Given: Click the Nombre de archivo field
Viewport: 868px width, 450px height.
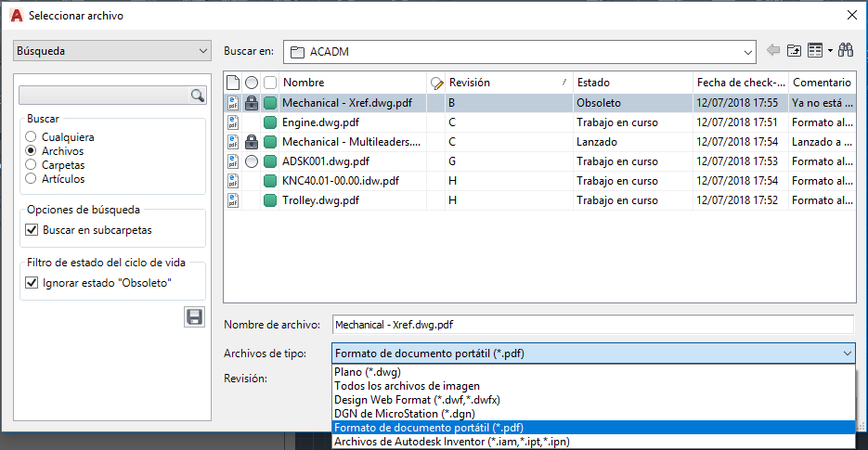Looking at the screenshot, I should coord(593,325).
